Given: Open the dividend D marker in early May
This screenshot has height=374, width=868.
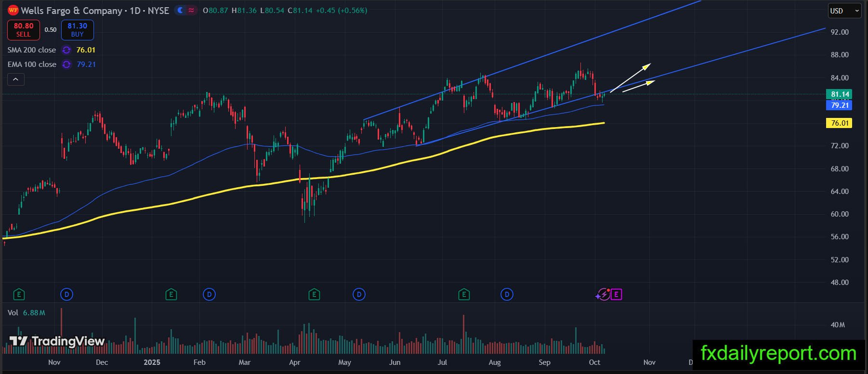Looking at the screenshot, I should [359, 294].
